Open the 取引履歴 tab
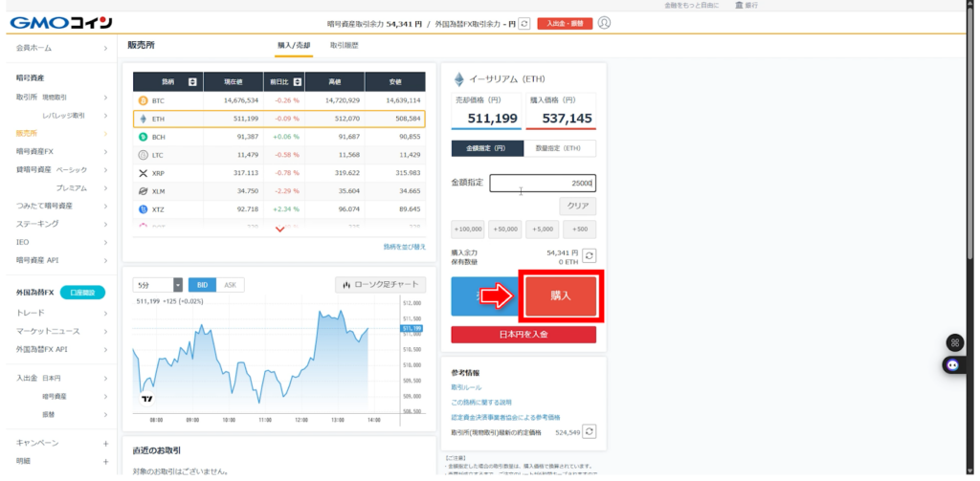Image resolution: width=980 pixels, height=481 pixels. [345, 45]
